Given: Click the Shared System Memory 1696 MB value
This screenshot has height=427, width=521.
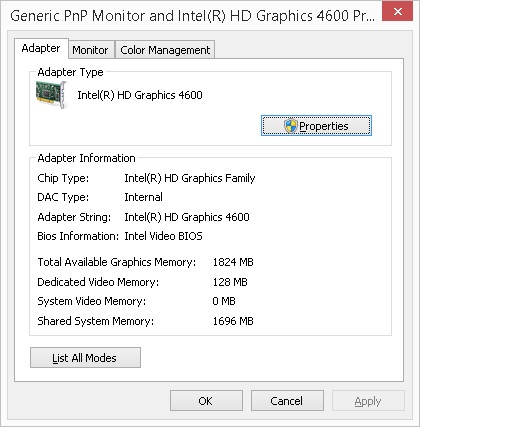Looking at the screenshot, I should [233, 321].
